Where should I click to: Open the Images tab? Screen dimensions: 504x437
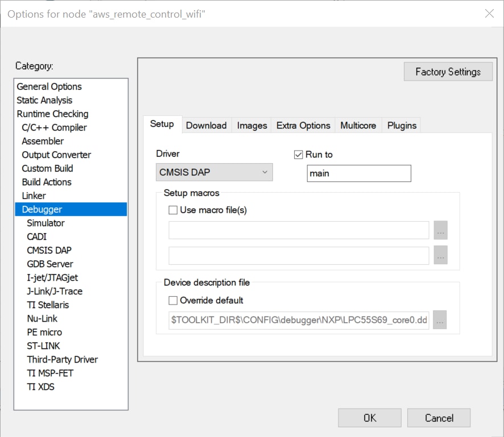coord(252,126)
